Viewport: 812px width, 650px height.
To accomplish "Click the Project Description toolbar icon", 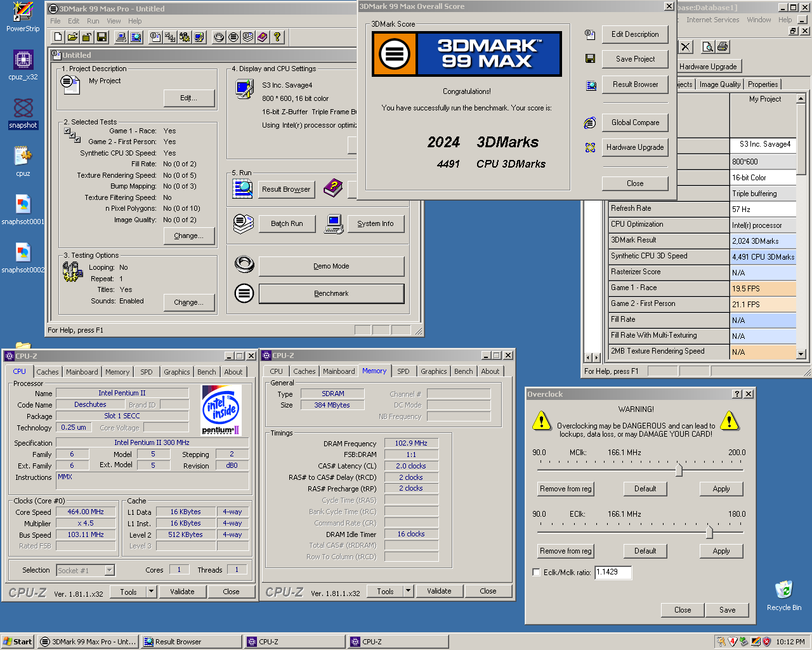I will [155, 37].
